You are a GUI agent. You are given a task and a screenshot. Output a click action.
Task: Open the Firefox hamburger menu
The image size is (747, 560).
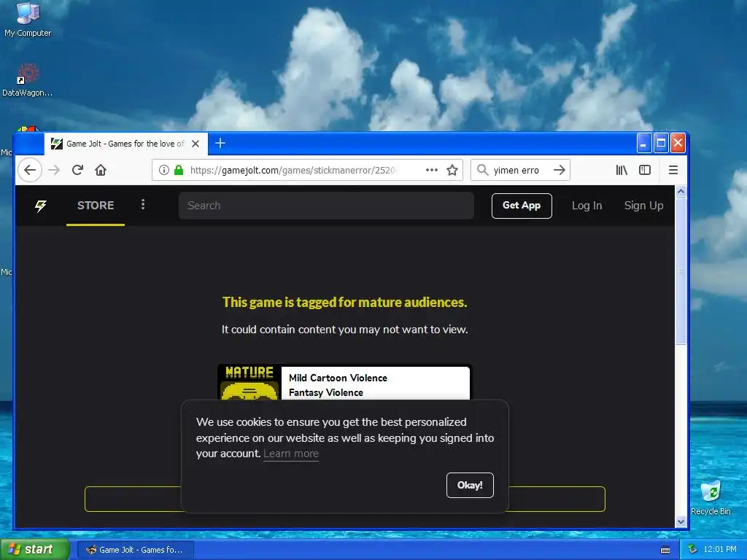coord(673,170)
